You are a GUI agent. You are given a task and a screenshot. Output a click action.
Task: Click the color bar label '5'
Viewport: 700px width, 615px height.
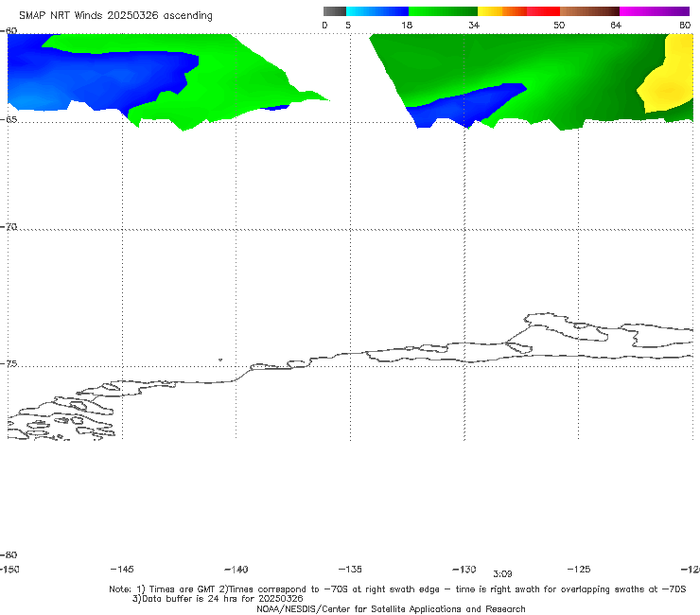coord(348,25)
